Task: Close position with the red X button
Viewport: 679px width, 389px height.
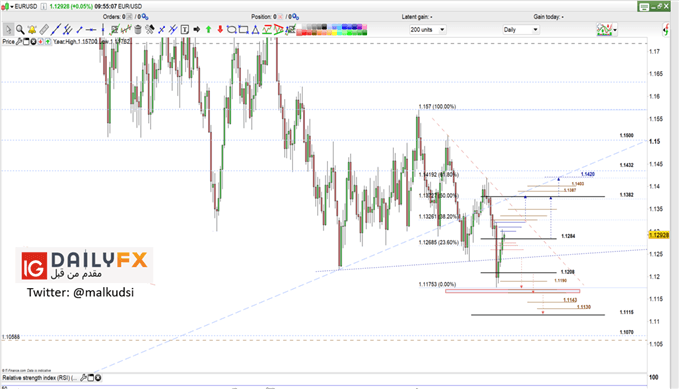Action: point(280,17)
